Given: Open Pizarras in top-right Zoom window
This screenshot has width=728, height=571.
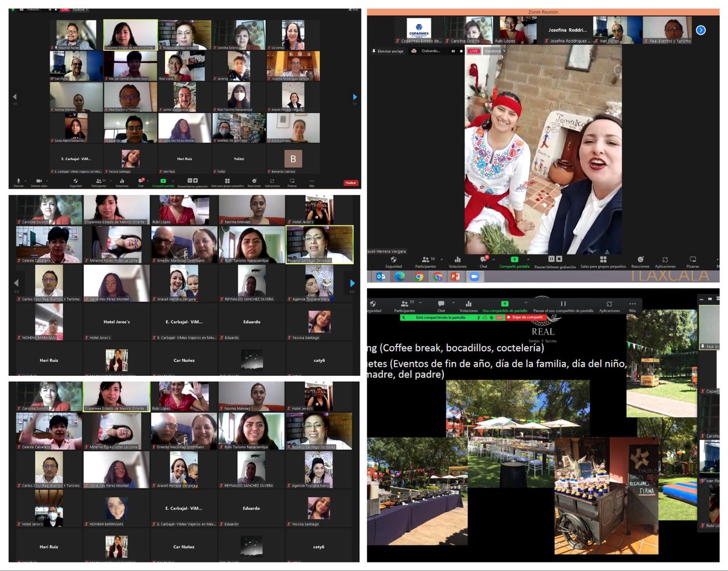Looking at the screenshot, I should coord(693,262).
